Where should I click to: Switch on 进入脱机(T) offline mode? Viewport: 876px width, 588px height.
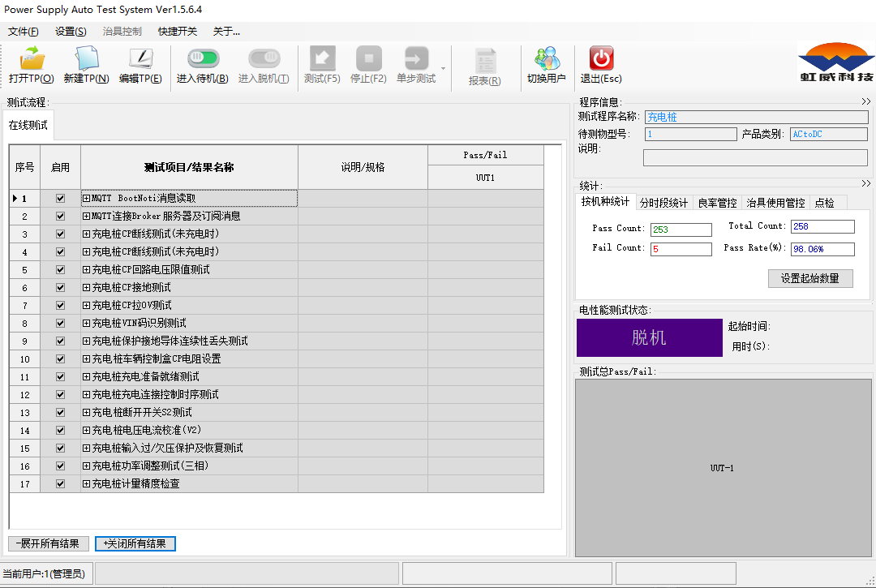(x=264, y=65)
